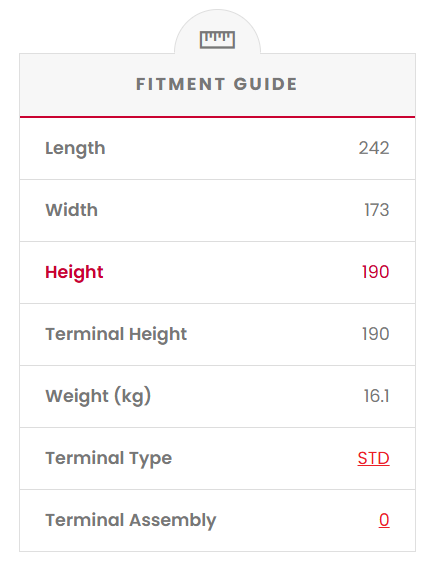Select the Terminal Height label
The image size is (429, 570).
(116, 334)
